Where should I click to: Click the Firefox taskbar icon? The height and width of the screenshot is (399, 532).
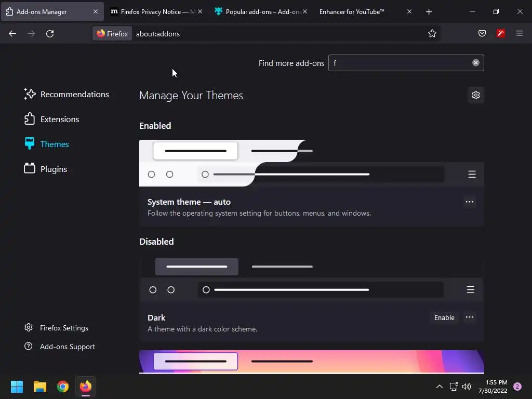click(x=86, y=387)
